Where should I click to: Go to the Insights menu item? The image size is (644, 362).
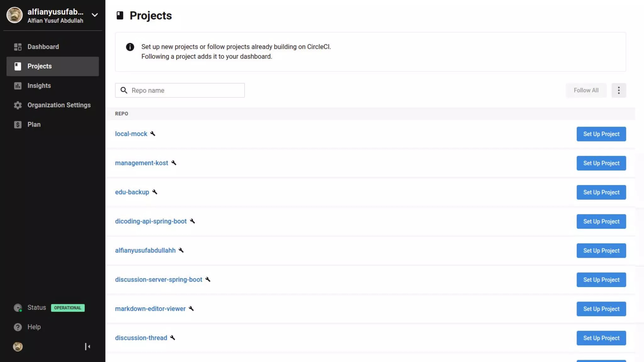coord(39,86)
